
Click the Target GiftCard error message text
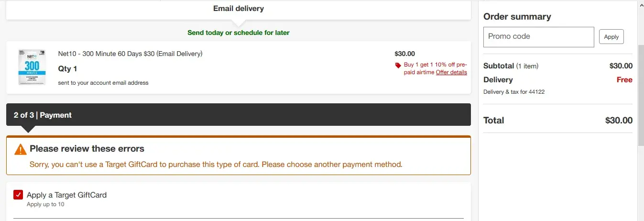[216, 165]
